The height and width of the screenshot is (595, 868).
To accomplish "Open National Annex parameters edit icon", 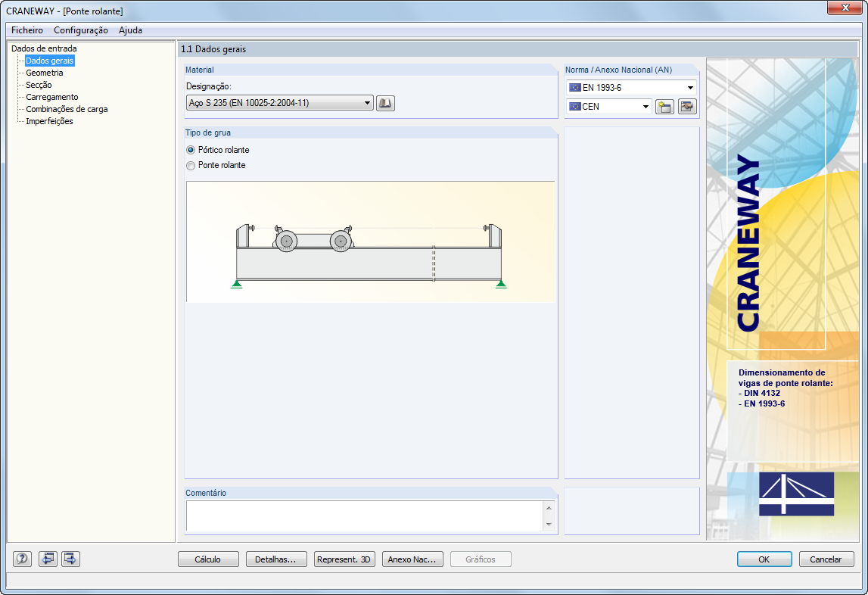I will pos(687,107).
